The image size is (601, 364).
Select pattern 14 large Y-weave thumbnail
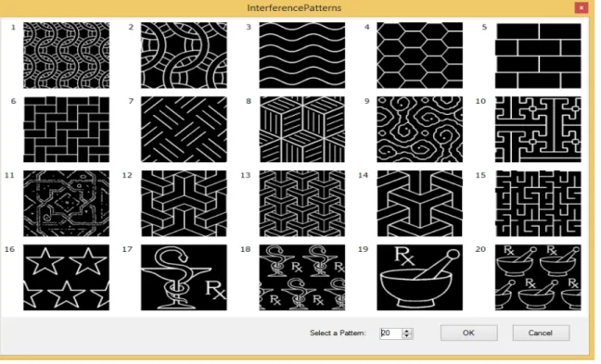420,203
